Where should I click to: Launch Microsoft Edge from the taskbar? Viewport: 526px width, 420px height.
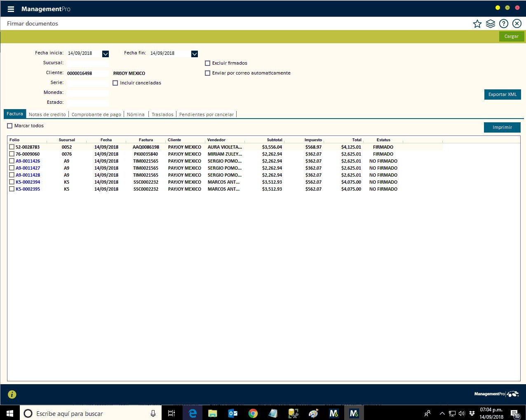[x=192, y=413]
